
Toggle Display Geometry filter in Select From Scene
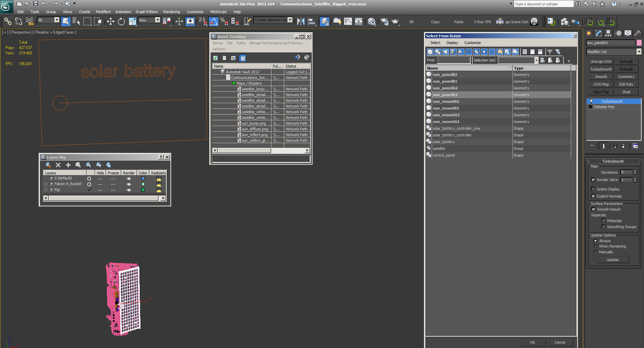pyautogui.click(x=430, y=52)
